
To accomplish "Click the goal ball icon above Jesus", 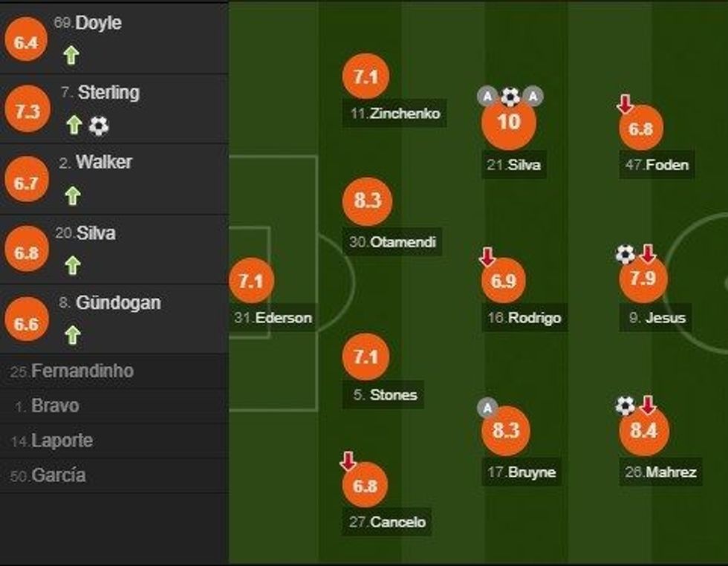I will pos(625,255).
